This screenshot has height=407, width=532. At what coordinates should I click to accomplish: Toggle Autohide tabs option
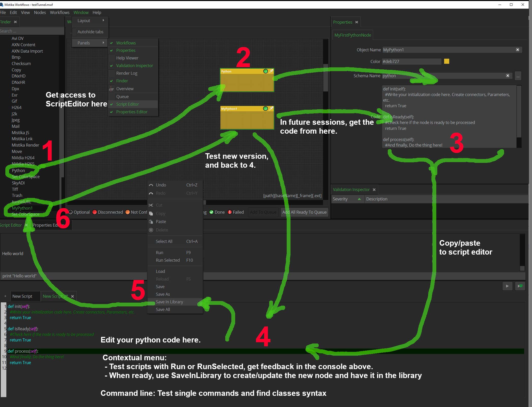pyautogui.click(x=90, y=32)
